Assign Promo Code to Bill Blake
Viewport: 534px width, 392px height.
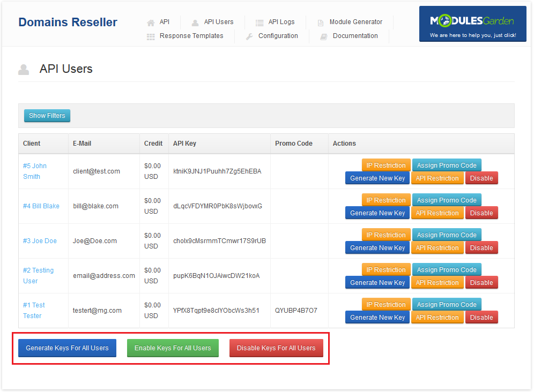(x=447, y=200)
